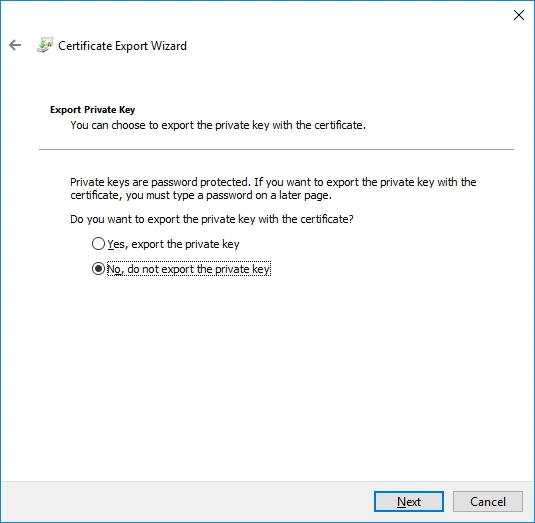This screenshot has width=535, height=523.
Task: Click the Certificate Export Wizard title text
Action: pyautogui.click(x=122, y=46)
